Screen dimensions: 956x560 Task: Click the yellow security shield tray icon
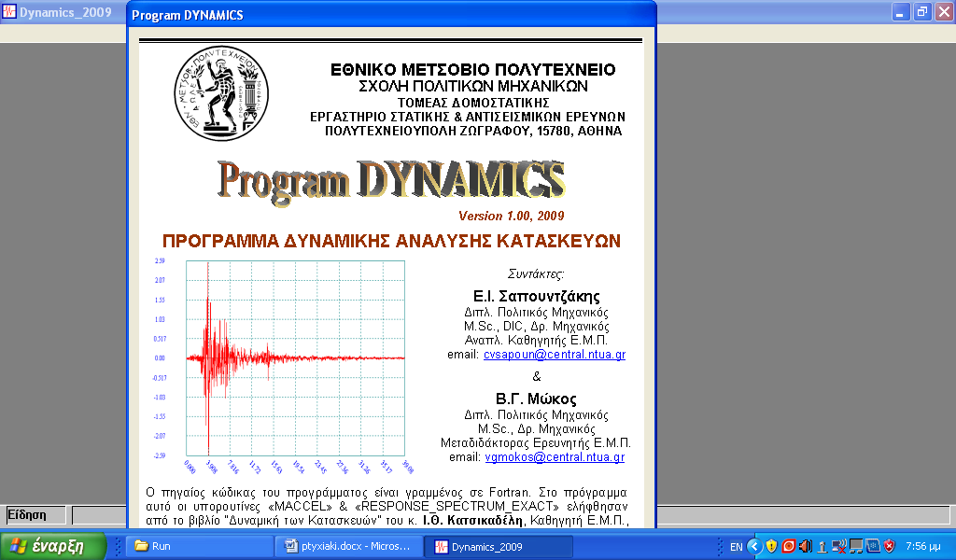[x=771, y=546]
